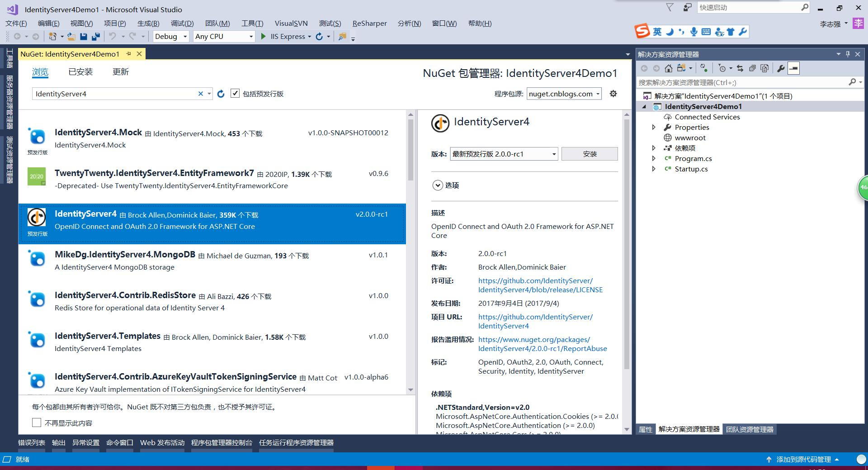Screen dimensions: 868x470
Task: Click the Undo arrow in the toolbar
Action: [113, 36]
